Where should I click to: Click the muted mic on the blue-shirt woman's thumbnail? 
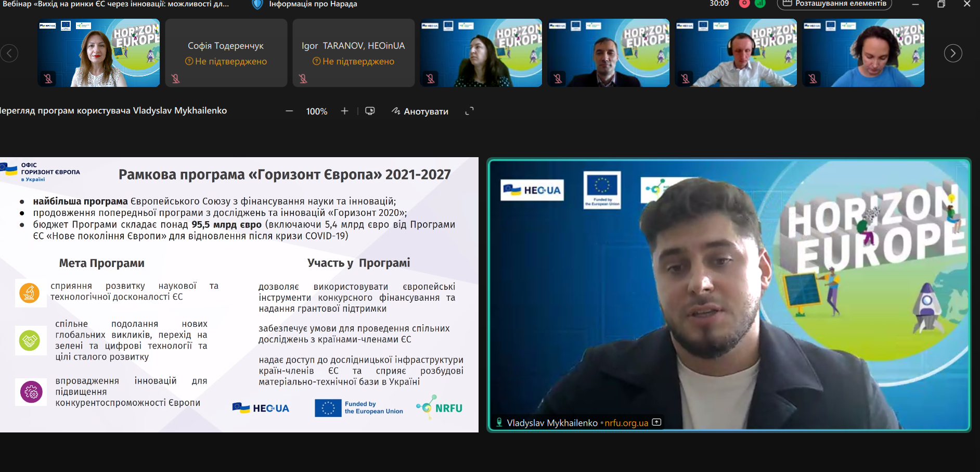(813, 79)
